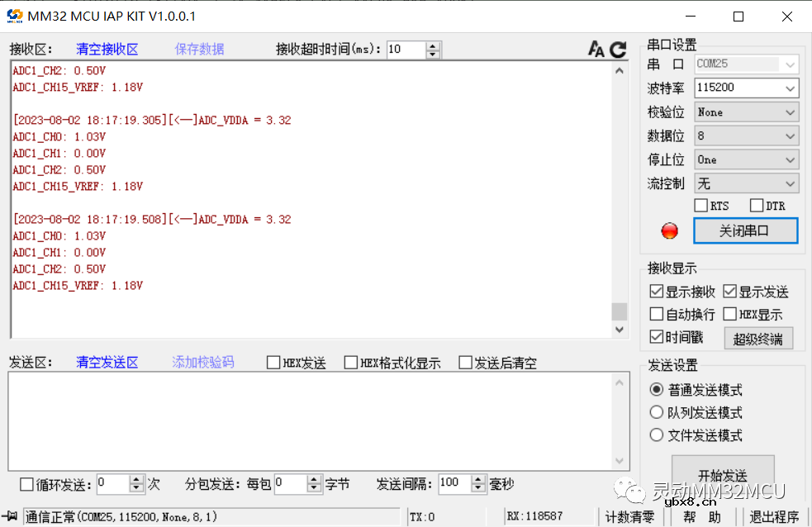The image size is (812, 527).
Task: Click 计数清零 to reset counters
Action: tap(629, 517)
